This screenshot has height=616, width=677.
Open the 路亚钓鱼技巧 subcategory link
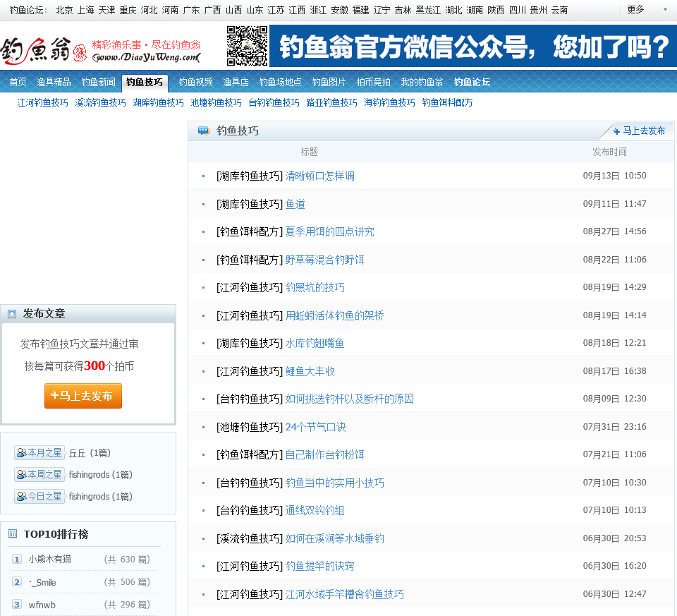pyautogui.click(x=332, y=103)
